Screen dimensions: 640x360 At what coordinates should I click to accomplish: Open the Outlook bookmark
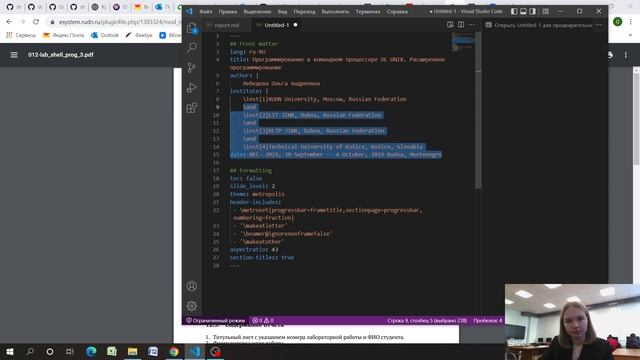coord(105,36)
